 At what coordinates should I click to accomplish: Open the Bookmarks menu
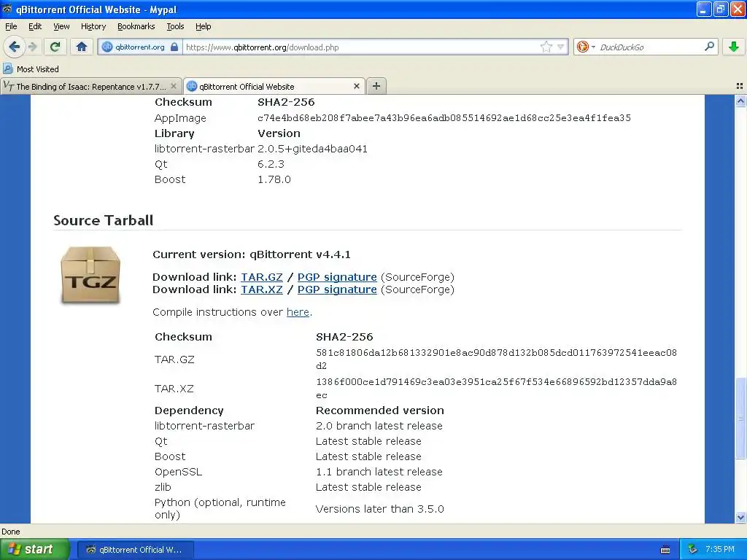tap(136, 26)
